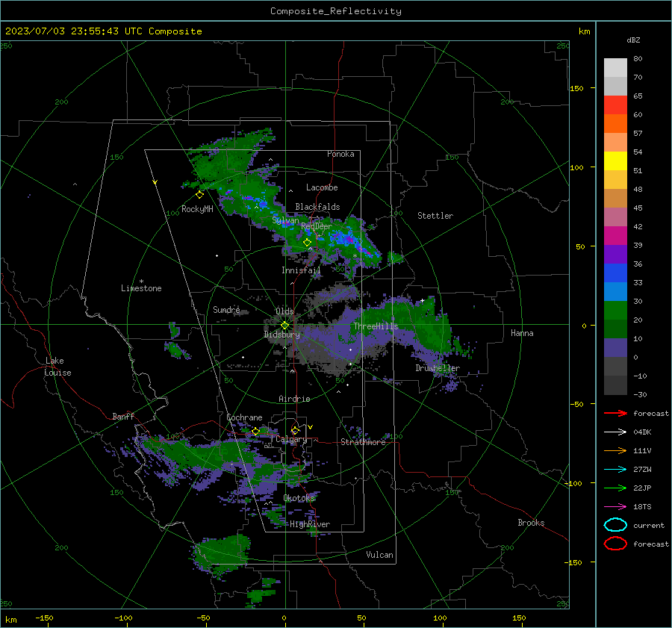Viewport: 672px width, 628px height.
Task: Click the Airdrie city label
Action: (294, 399)
